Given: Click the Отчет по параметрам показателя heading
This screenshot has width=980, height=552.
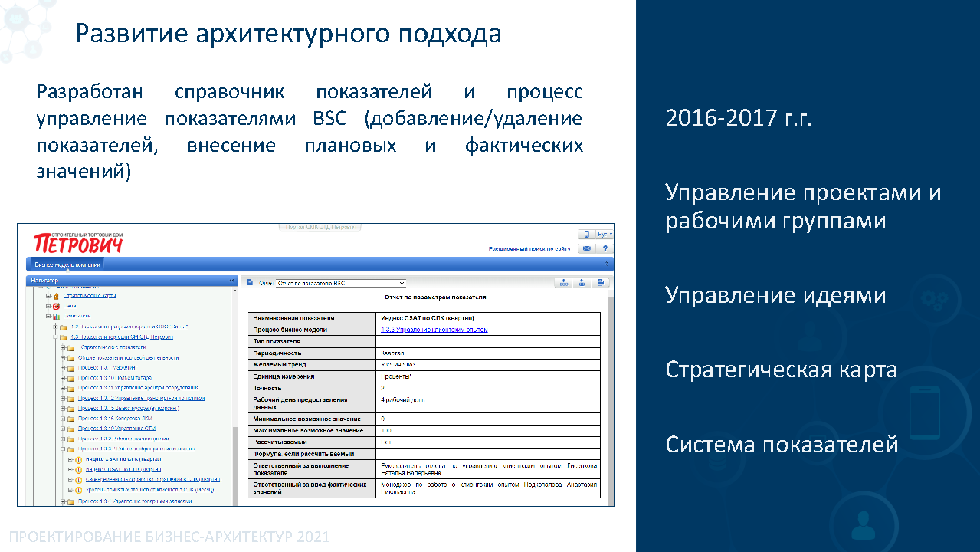Looking at the screenshot, I should pos(434,297).
